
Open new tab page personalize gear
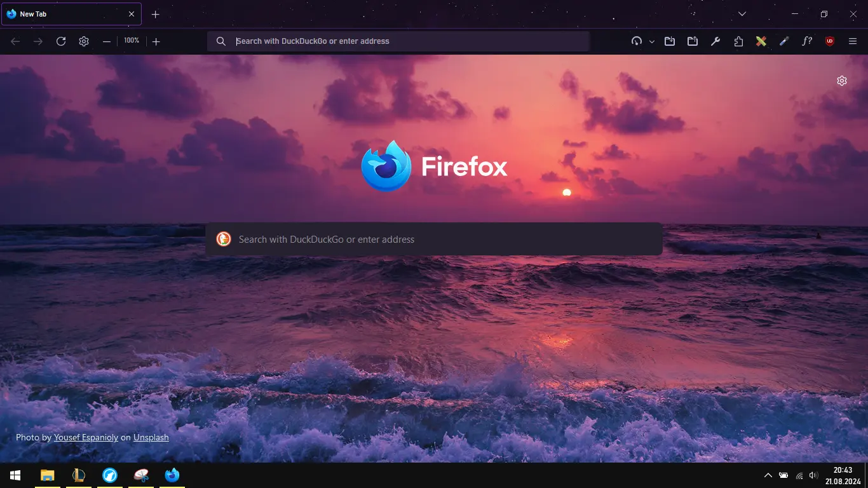[842, 81]
